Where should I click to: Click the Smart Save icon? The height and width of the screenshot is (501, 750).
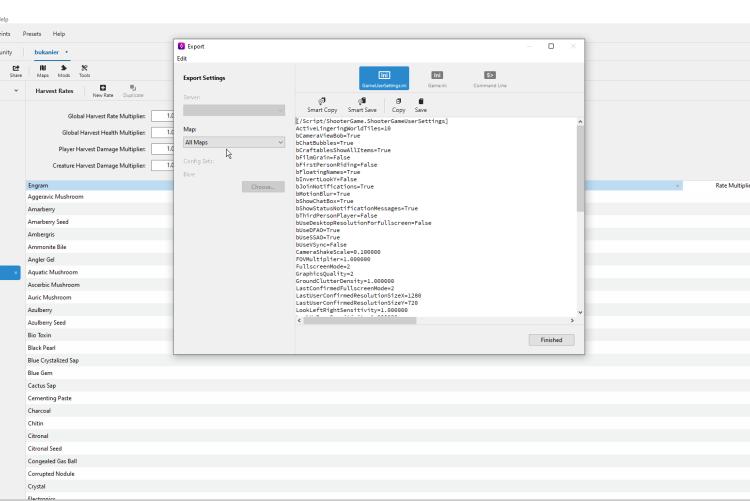coord(362,101)
